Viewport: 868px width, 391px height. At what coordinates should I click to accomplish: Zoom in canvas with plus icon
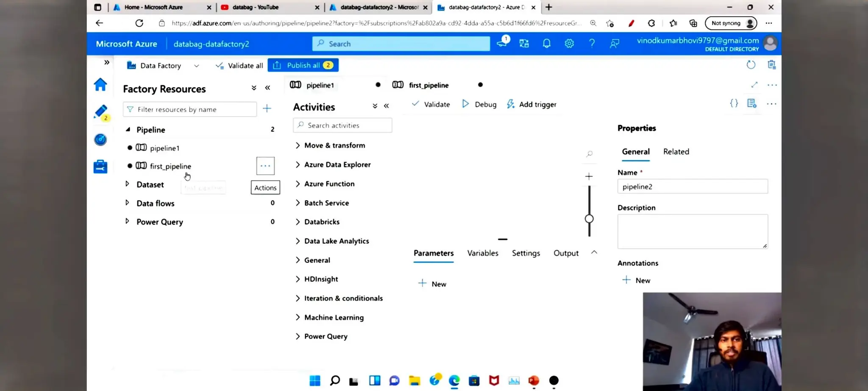[589, 176]
